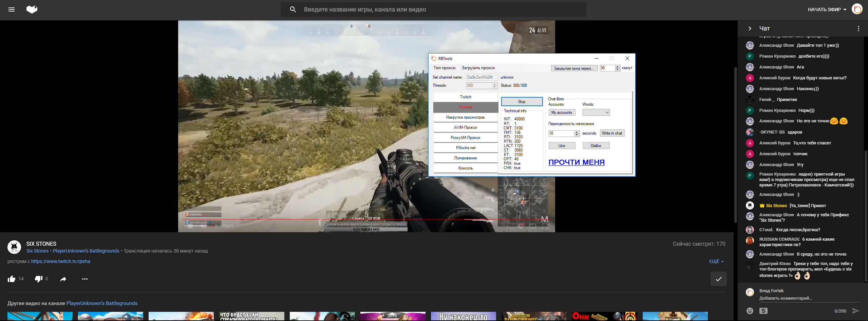
Task: Open the ПРОЧТИ МЕНЯ link
Action: (x=576, y=162)
